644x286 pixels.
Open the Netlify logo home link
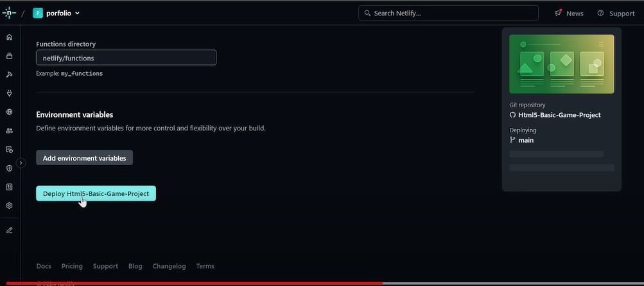pos(9,13)
